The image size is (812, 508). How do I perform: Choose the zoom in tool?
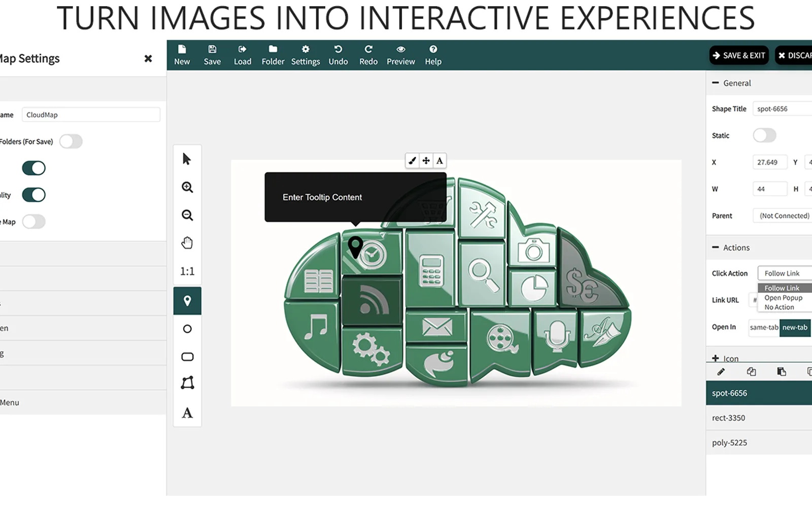(187, 187)
